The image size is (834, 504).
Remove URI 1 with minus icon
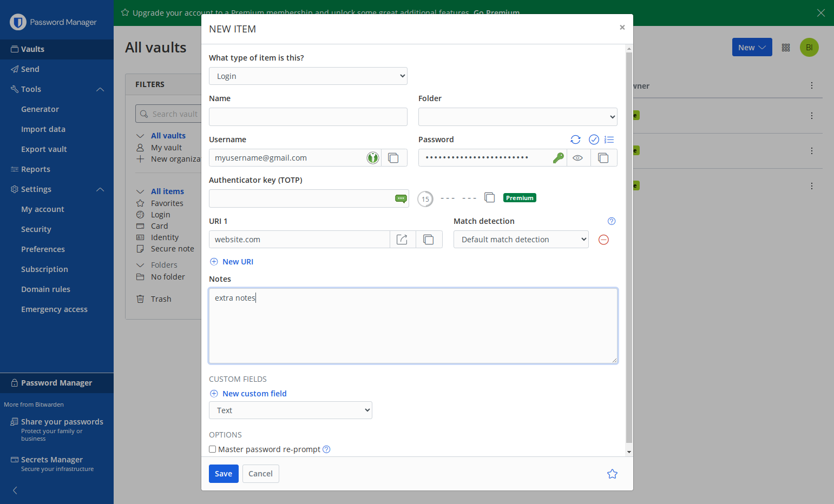tap(604, 240)
